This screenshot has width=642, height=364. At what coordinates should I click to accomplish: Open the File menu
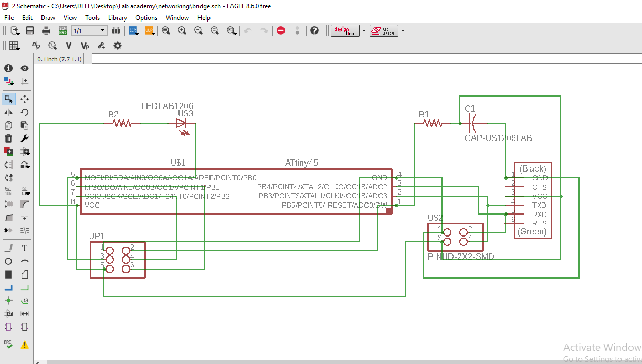click(x=9, y=17)
